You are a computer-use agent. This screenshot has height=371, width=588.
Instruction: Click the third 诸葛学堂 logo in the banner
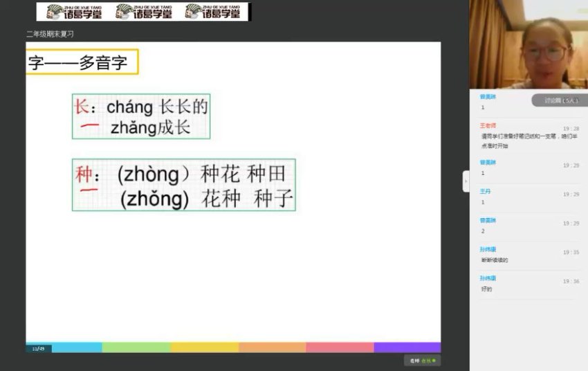pyautogui.click(x=213, y=12)
